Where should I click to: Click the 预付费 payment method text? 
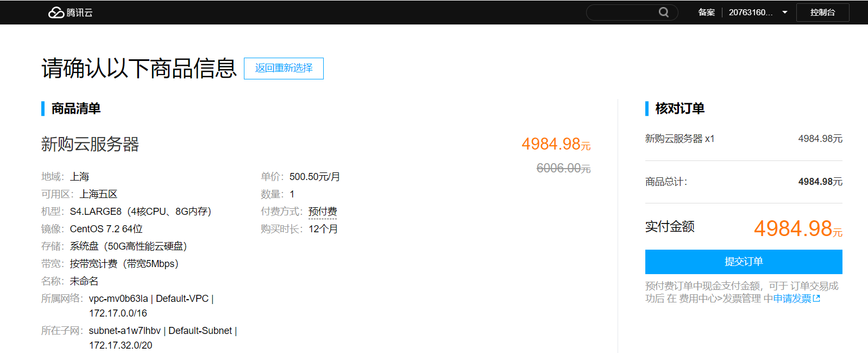pos(323,212)
